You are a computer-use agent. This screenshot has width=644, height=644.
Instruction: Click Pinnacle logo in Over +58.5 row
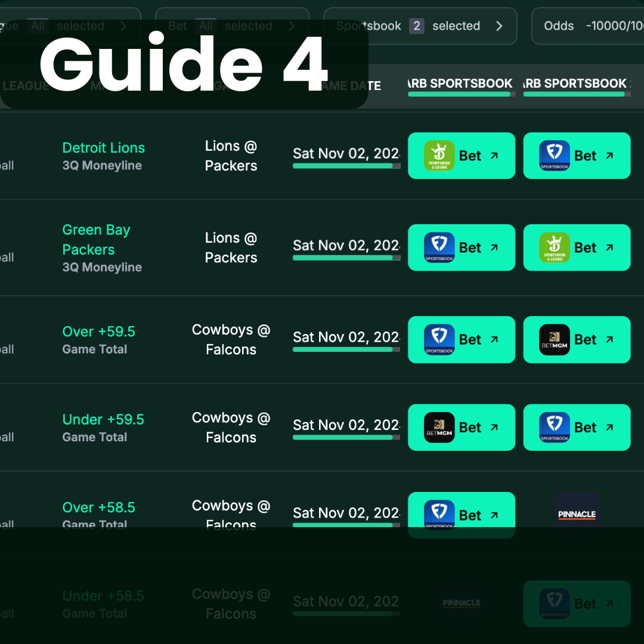tap(577, 514)
